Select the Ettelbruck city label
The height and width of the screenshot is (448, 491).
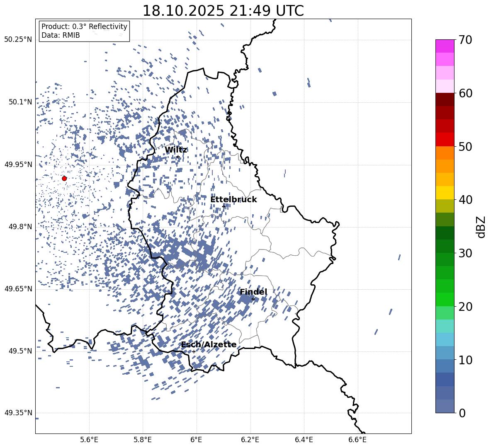(x=233, y=200)
